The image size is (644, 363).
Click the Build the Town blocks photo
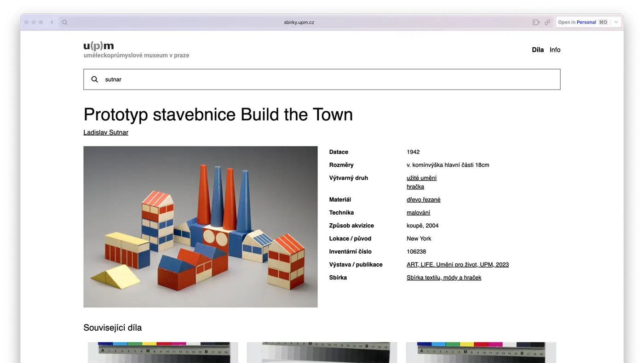200,227
